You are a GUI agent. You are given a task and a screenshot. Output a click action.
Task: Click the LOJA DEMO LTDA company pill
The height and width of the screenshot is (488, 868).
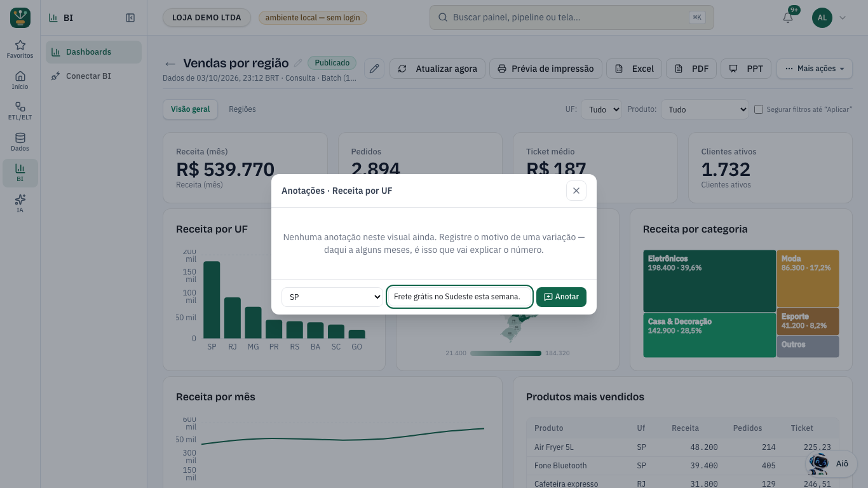tap(207, 18)
